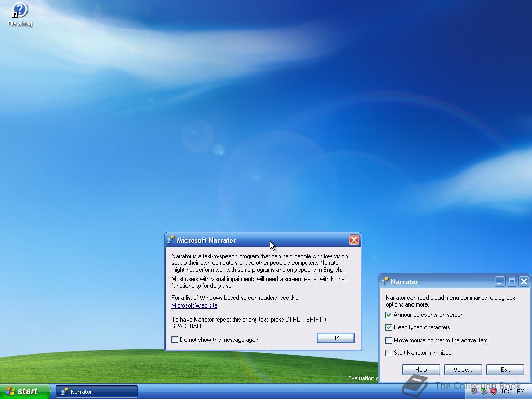Open the File a bug desktop shortcut

point(20,14)
